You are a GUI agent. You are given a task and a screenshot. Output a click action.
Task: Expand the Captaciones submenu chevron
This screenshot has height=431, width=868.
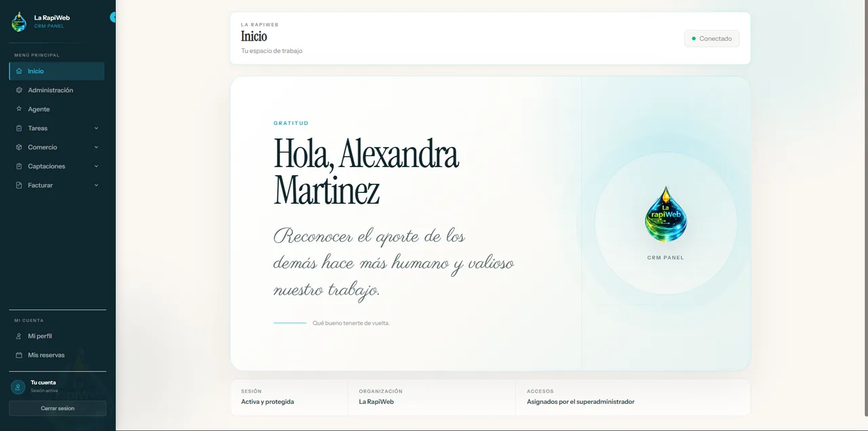96,166
